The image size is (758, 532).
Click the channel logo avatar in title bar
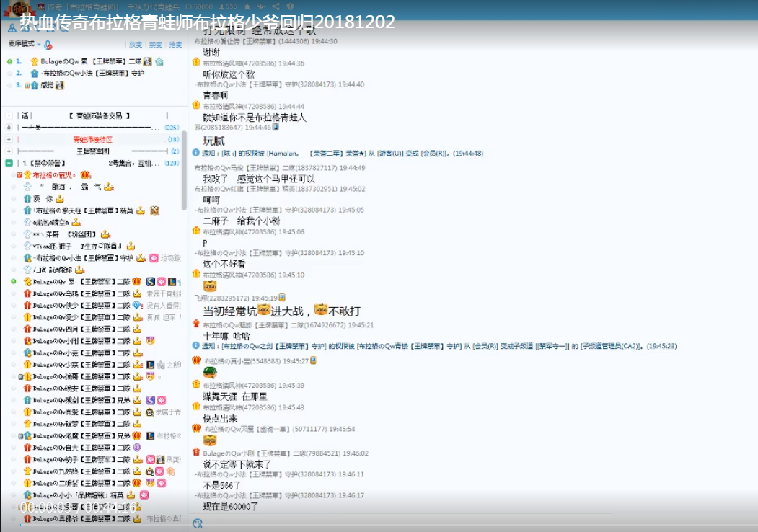click(x=19, y=8)
